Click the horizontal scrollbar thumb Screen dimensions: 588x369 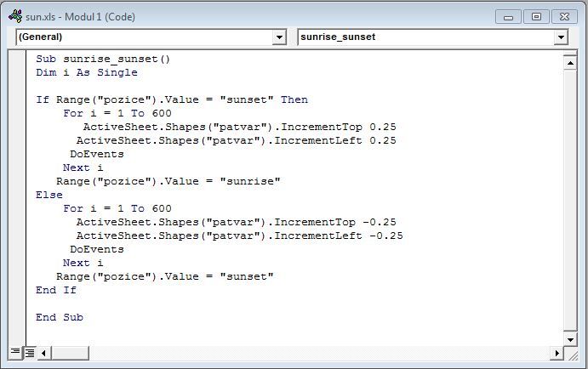[x=70, y=353]
